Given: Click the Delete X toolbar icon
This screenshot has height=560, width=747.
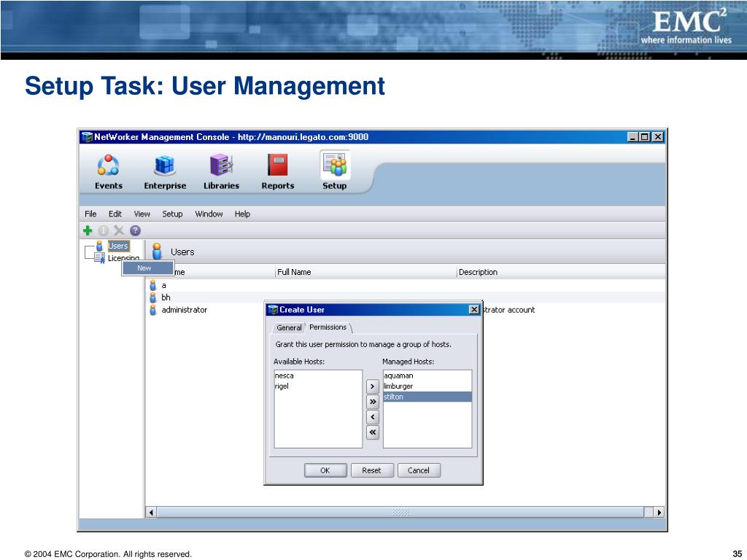Looking at the screenshot, I should tap(119, 230).
